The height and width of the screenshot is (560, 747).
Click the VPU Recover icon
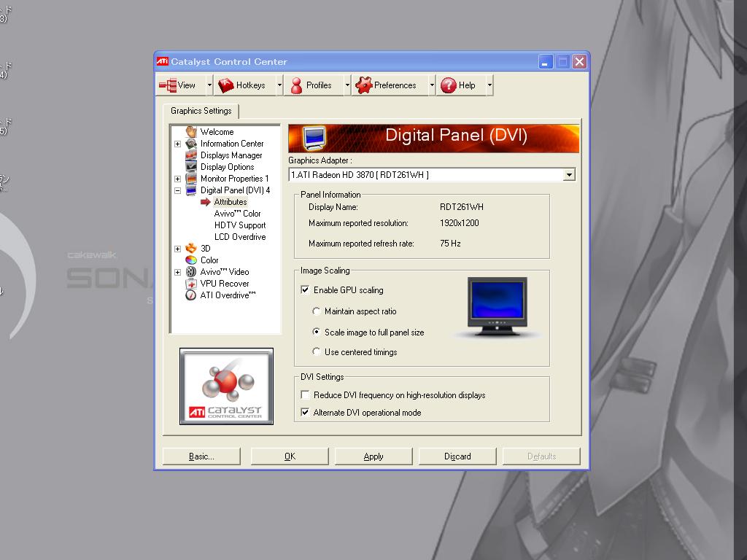click(x=191, y=284)
